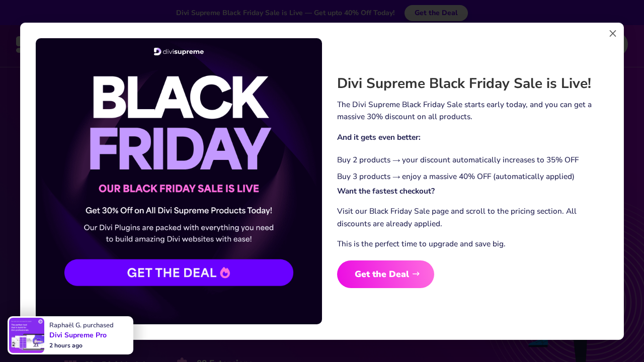Click the small Divi badge on the notification thumbnail
This screenshot has width=644, height=362.
click(40, 322)
